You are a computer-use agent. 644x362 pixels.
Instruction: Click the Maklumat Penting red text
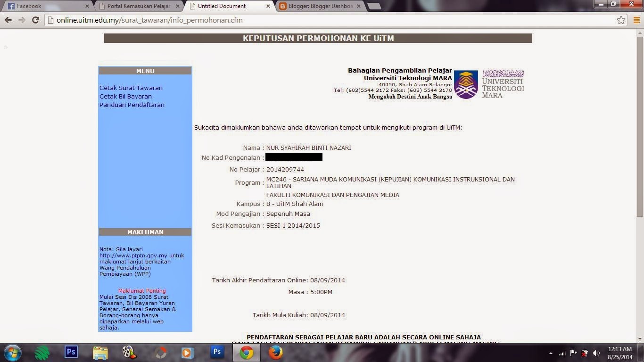tap(142, 291)
